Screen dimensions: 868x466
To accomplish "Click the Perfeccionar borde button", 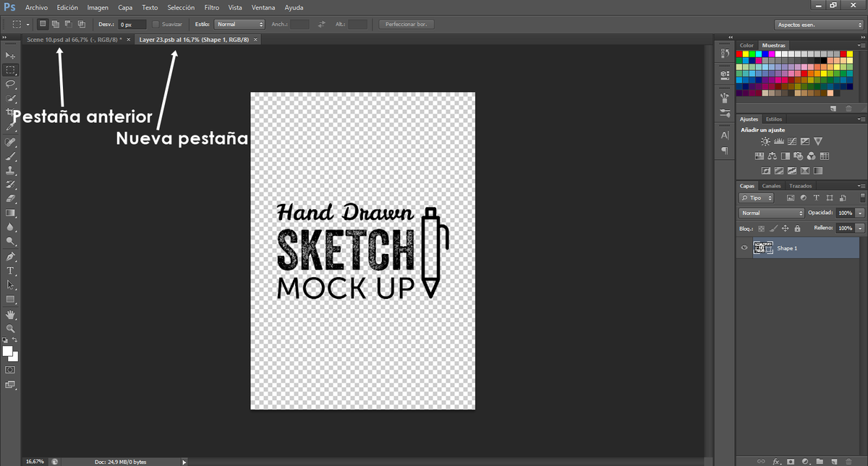I will 405,24.
